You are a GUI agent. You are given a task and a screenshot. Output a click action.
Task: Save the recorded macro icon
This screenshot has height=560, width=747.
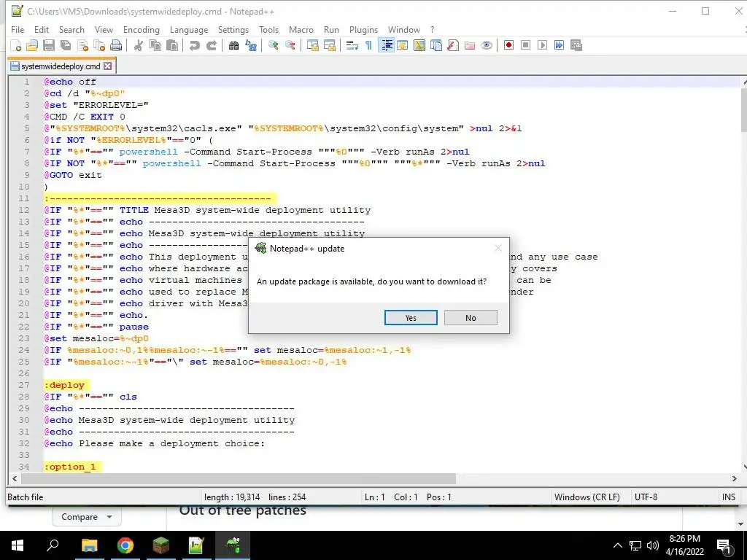point(576,45)
